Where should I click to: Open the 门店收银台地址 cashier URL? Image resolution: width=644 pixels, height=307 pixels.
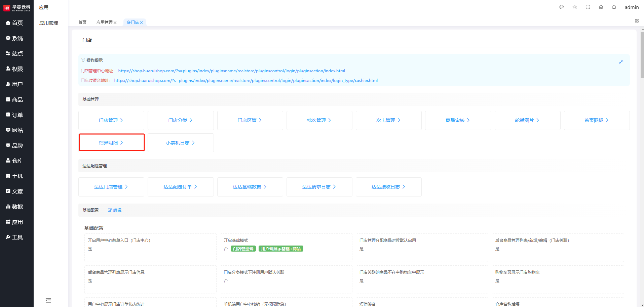[x=245, y=81]
